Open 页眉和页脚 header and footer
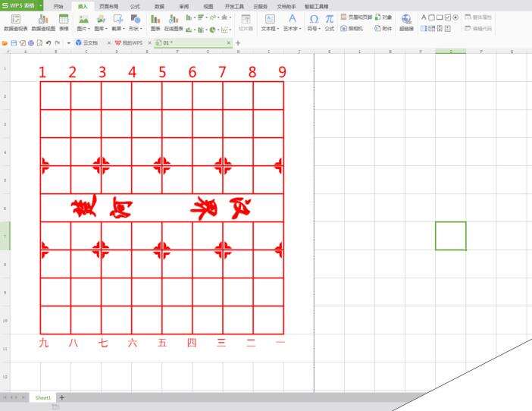 pos(356,17)
